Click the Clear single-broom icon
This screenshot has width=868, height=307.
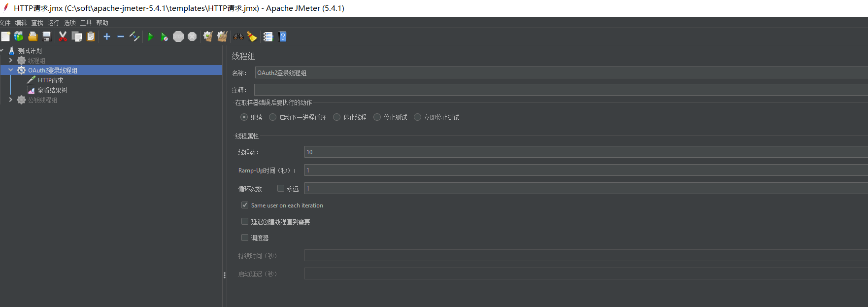pyautogui.click(x=208, y=36)
